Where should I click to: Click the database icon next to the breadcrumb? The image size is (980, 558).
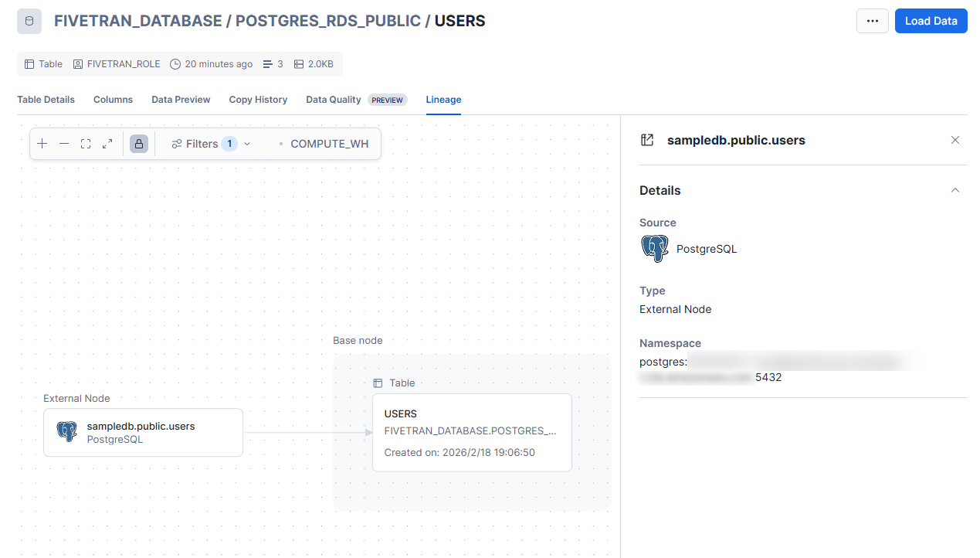[29, 21]
